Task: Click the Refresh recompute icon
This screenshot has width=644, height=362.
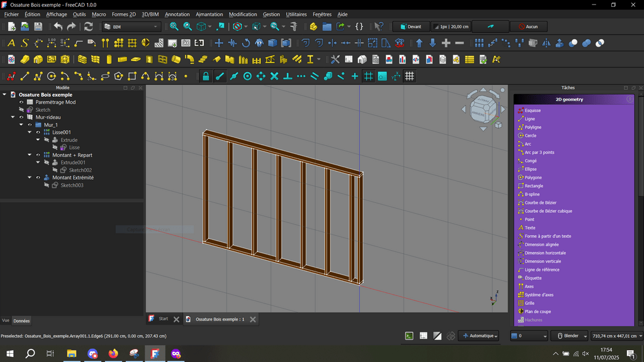Action: [88, 26]
